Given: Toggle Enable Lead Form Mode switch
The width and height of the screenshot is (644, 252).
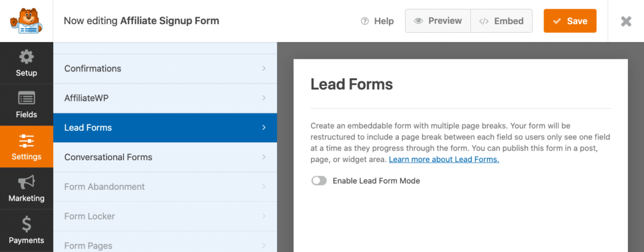Looking at the screenshot, I should [x=319, y=180].
